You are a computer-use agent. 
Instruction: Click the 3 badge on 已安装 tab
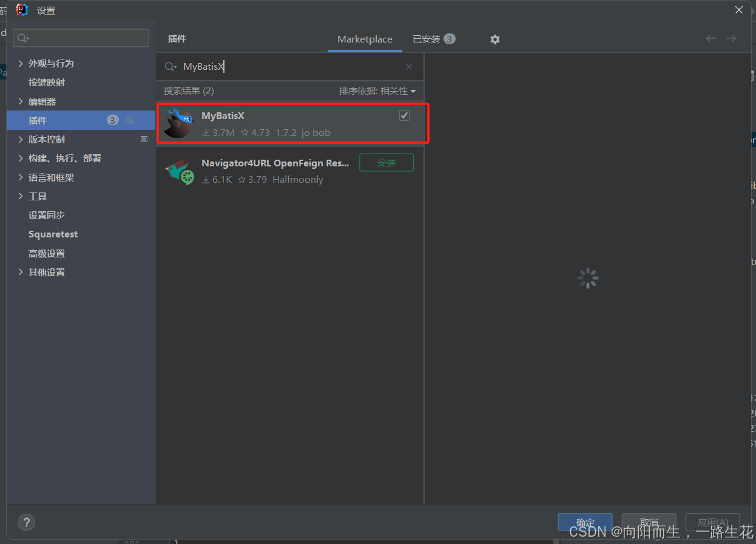pos(449,39)
